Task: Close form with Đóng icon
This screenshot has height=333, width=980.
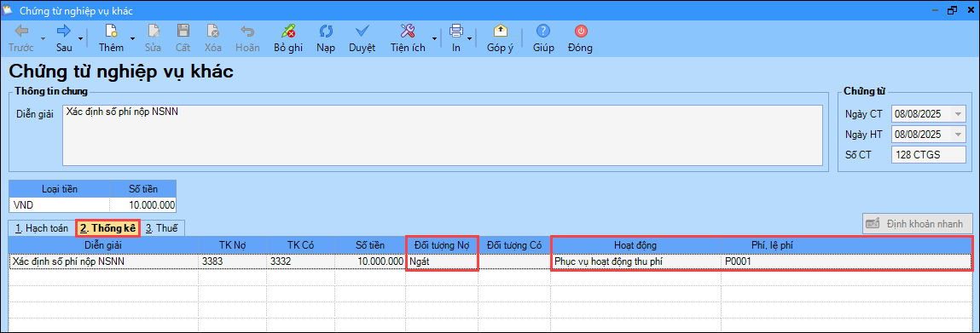Action: pos(581,38)
